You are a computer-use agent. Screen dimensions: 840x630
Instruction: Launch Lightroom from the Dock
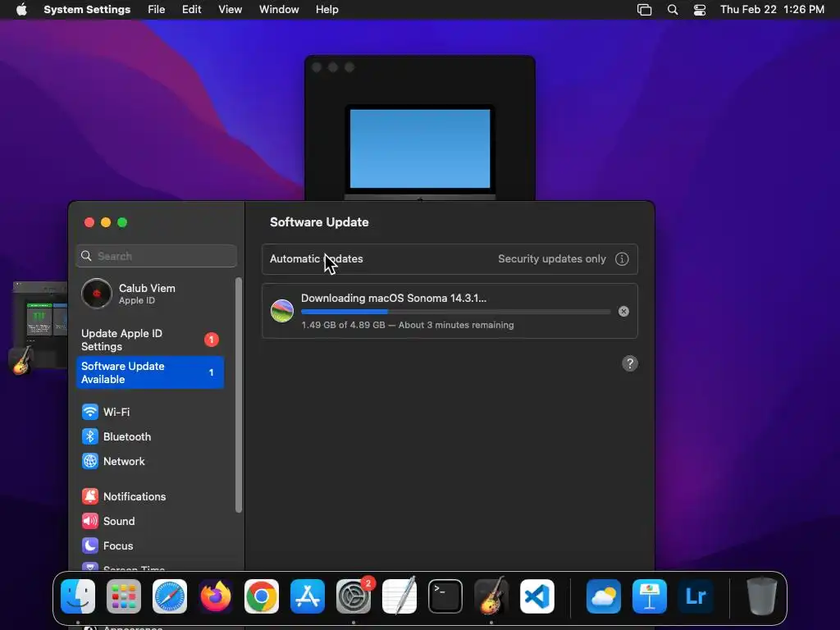pyautogui.click(x=696, y=596)
